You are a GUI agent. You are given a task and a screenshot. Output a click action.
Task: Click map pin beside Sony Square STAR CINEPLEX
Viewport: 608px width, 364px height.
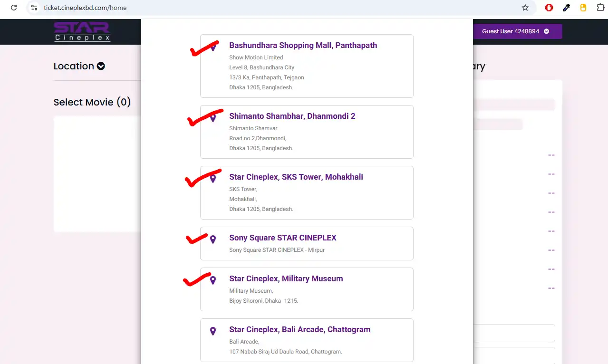pos(213,239)
